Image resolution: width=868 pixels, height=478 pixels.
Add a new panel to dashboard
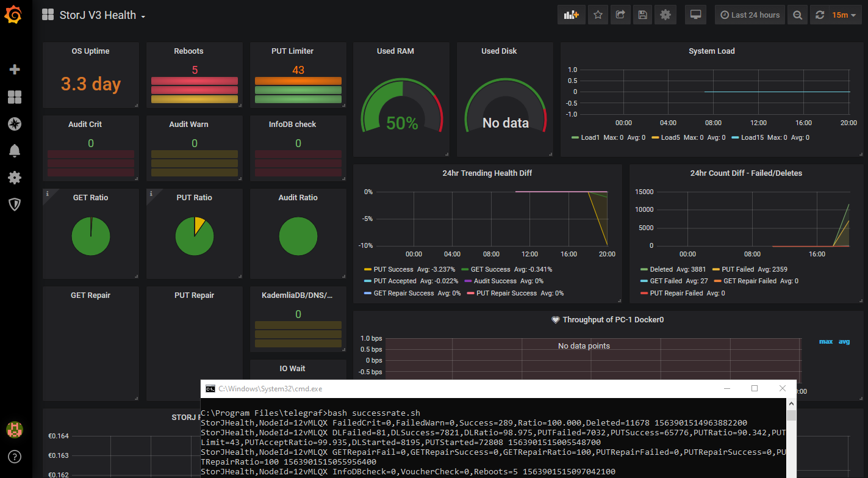572,15
